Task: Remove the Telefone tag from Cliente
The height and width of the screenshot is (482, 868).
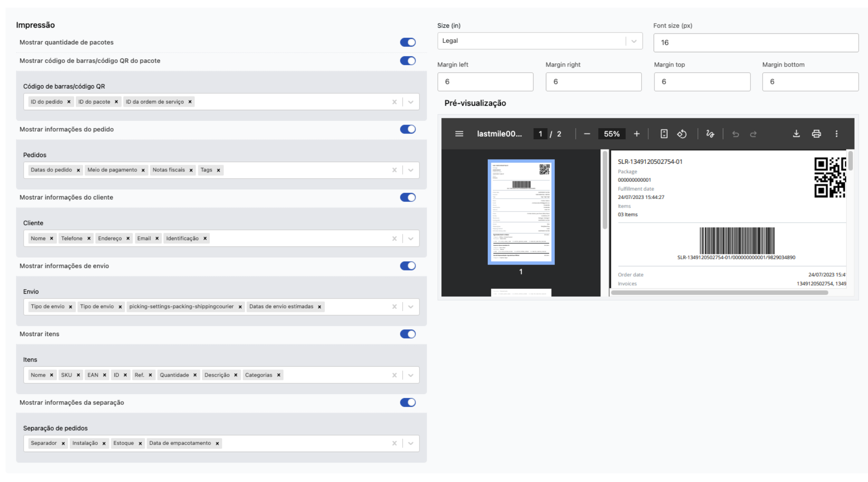Action: pos(89,238)
